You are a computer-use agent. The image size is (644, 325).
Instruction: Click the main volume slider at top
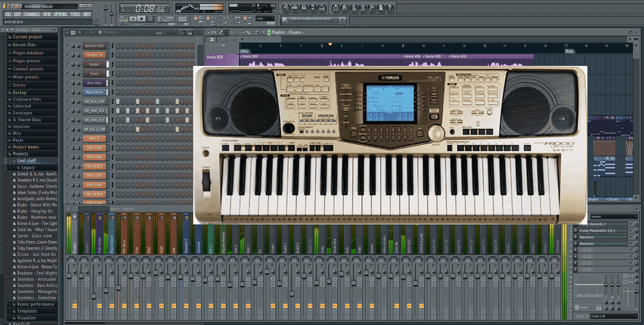tap(106, 9)
